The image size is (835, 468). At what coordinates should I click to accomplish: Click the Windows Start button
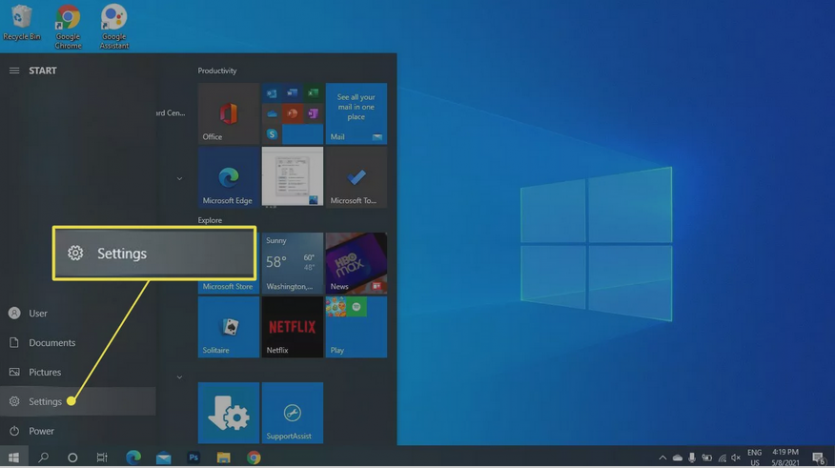click(14, 457)
